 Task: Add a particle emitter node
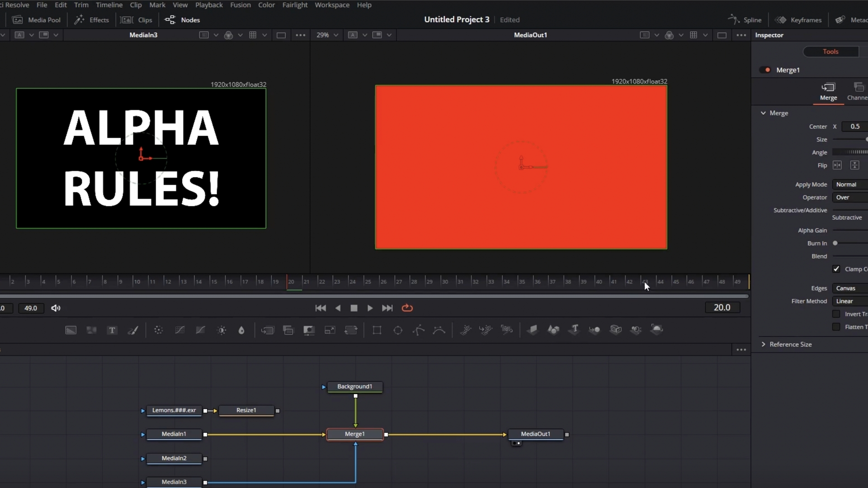point(466,330)
